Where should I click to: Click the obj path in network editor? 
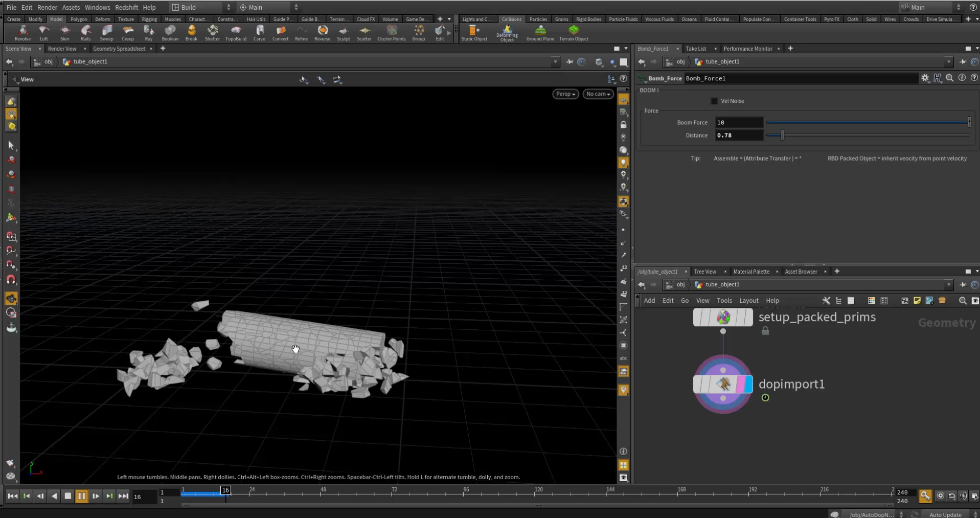[680, 285]
